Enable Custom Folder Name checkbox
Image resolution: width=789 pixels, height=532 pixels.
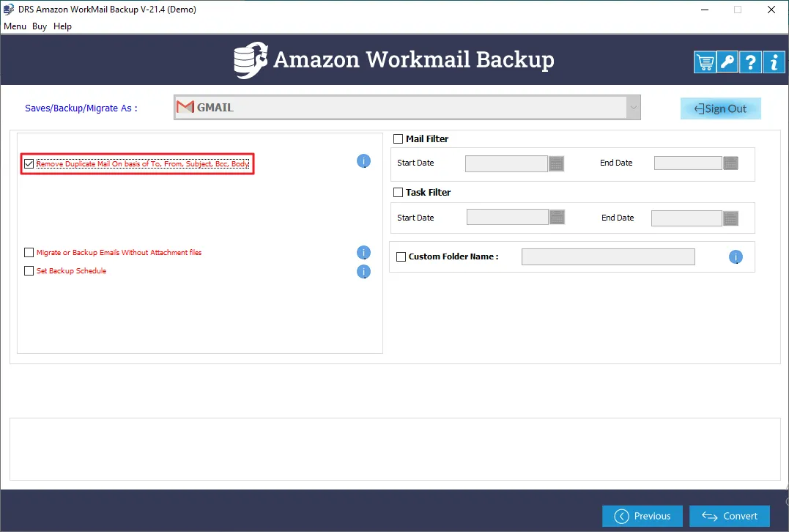pyautogui.click(x=401, y=256)
